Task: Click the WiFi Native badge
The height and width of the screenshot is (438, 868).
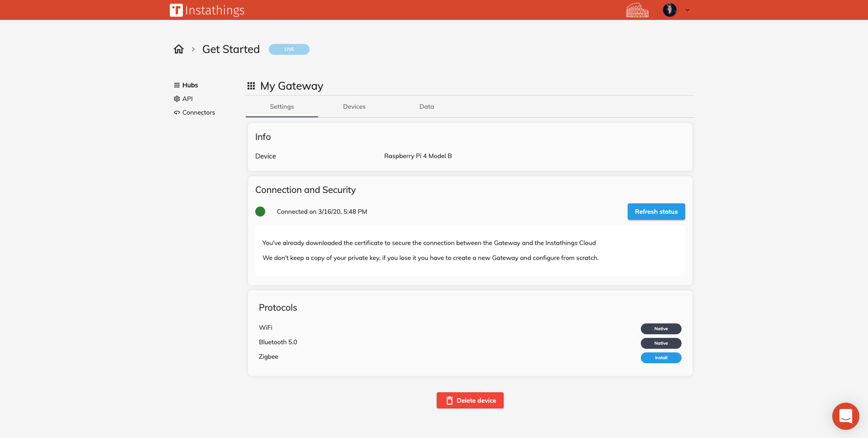Action: (x=661, y=329)
